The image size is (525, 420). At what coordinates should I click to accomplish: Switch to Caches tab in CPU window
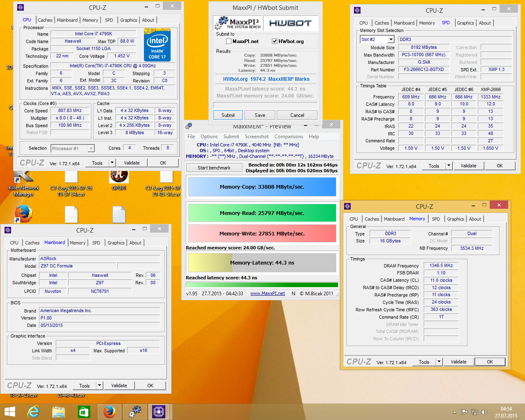click(x=45, y=20)
